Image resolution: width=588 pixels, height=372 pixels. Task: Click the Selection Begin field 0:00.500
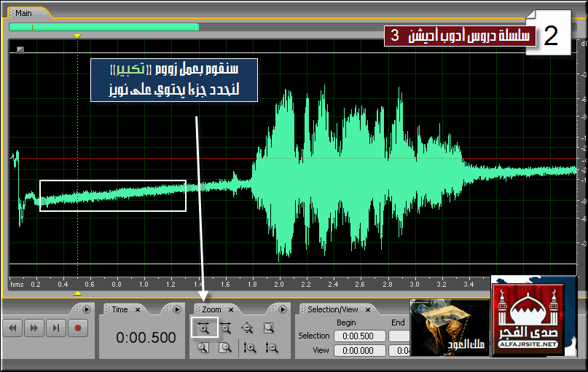tap(360, 336)
